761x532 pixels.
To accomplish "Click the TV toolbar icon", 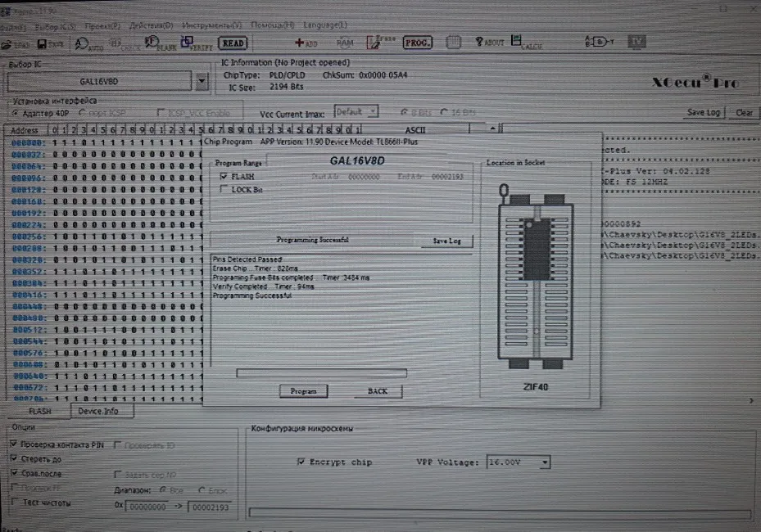I will click(x=636, y=42).
